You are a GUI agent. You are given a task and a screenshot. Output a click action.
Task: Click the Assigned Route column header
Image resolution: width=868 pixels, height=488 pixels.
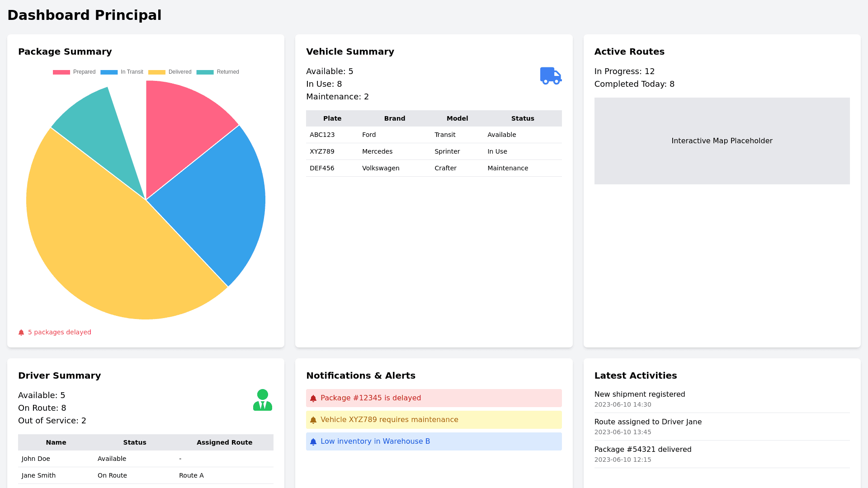[224, 442]
